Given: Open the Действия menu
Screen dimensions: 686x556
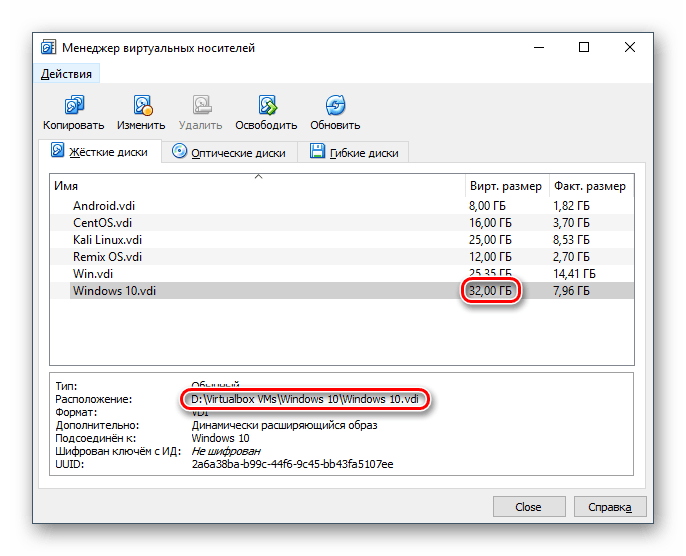Looking at the screenshot, I should point(66,74).
